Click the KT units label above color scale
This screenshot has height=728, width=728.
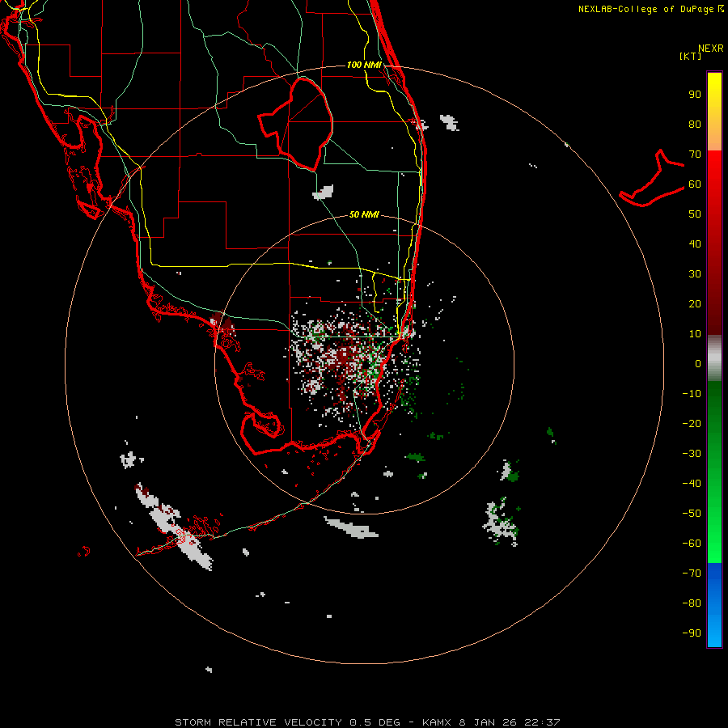pos(691,56)
